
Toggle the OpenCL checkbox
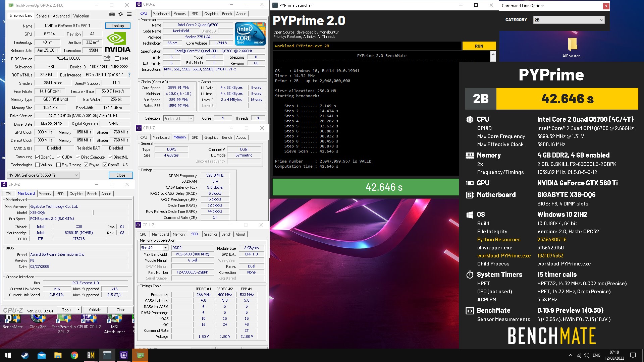[38, 157]
